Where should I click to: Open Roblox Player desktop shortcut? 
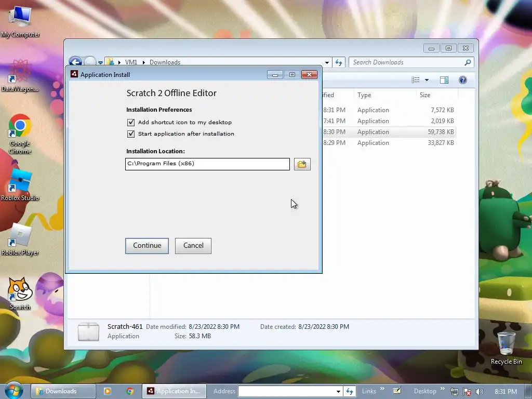[x=20, y=240]
